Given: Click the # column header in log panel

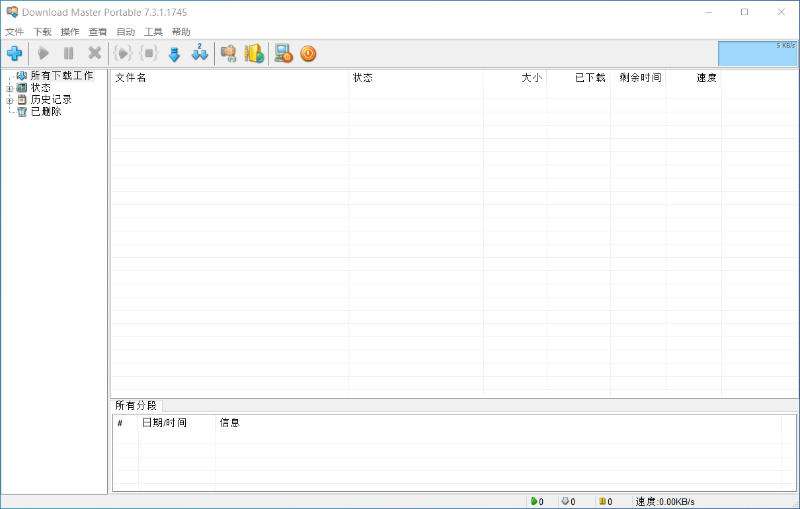Looking at the screenshot, I should tap(126, 423).
